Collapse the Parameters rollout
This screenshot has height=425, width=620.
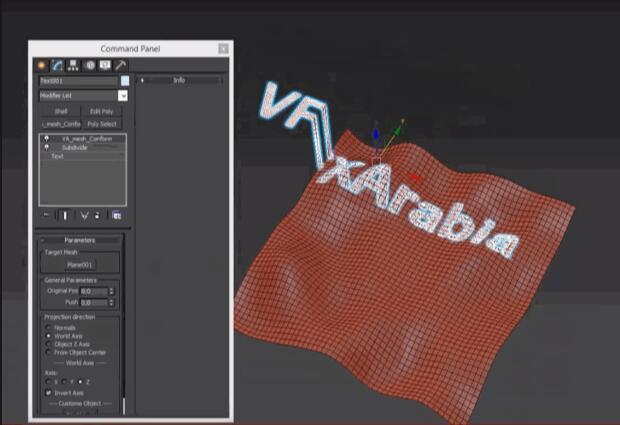tap(80, 240)
